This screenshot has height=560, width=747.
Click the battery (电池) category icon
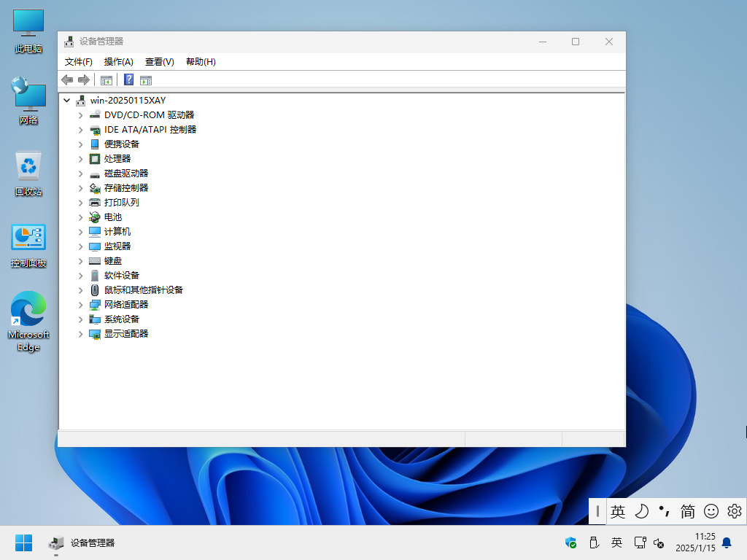(x=95, y=217)
